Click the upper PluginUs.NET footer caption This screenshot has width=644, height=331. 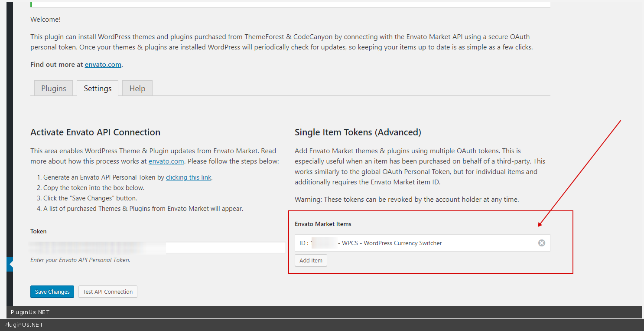(x=30, y=312)
